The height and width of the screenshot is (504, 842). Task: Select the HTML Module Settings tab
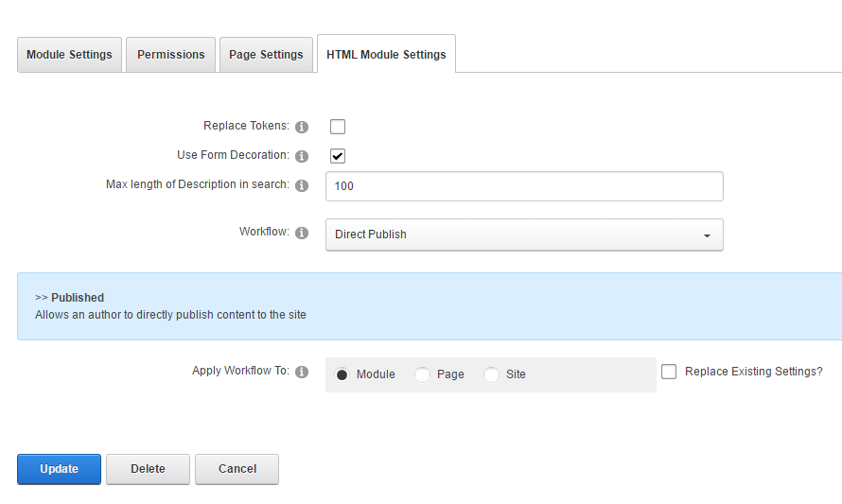(386, 55)
